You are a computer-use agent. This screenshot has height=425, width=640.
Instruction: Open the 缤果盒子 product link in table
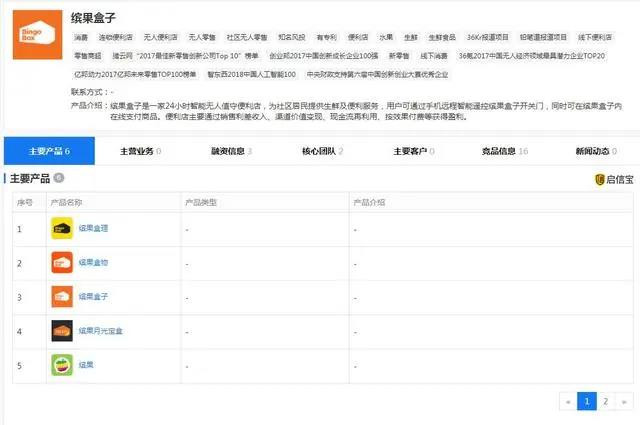93,296
